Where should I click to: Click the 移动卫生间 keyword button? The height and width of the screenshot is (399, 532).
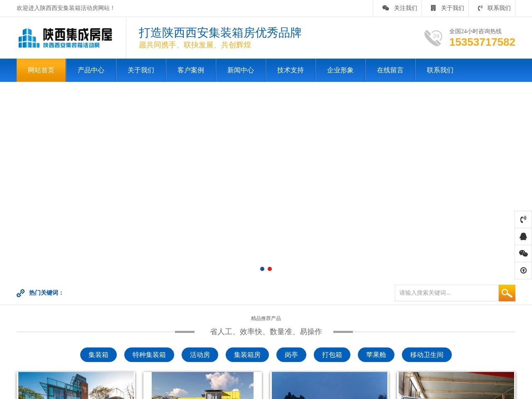(426, 355)
